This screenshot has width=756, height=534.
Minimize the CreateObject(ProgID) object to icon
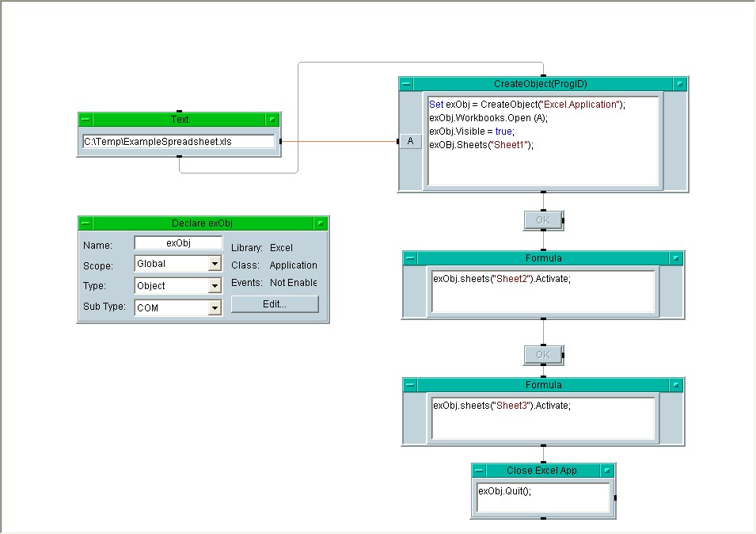[679, 84]
